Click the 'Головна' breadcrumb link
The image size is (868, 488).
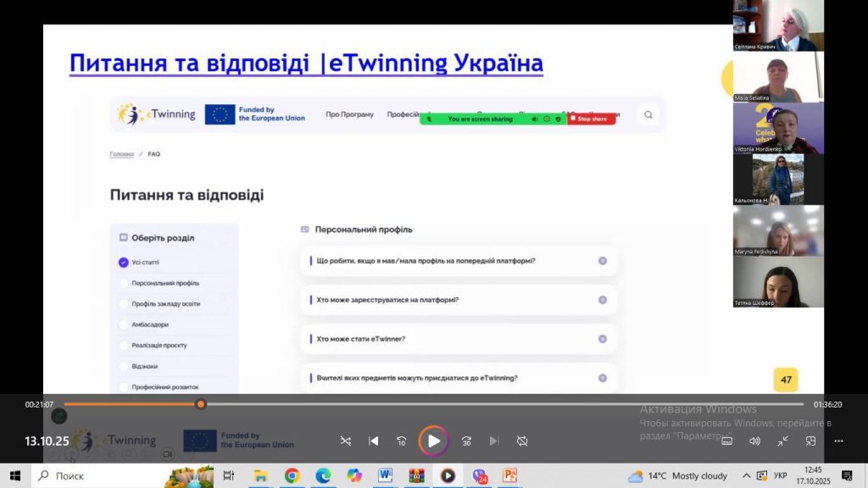click(121, 154)
